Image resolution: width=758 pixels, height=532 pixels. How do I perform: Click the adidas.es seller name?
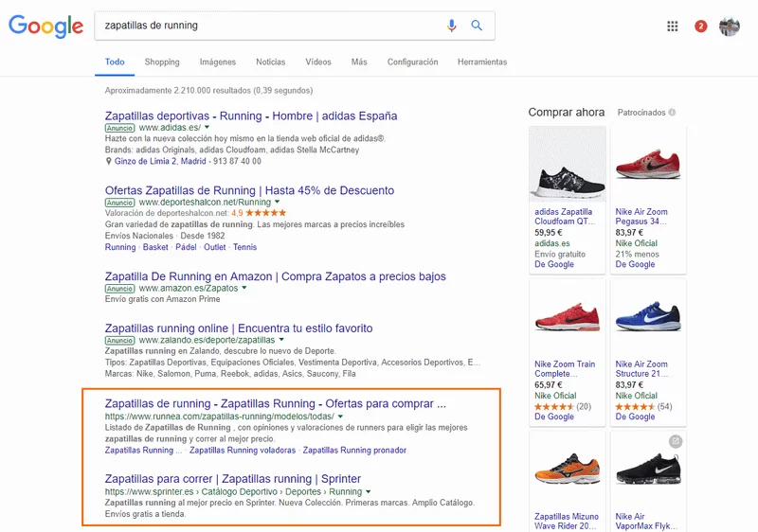click(552, 244)
